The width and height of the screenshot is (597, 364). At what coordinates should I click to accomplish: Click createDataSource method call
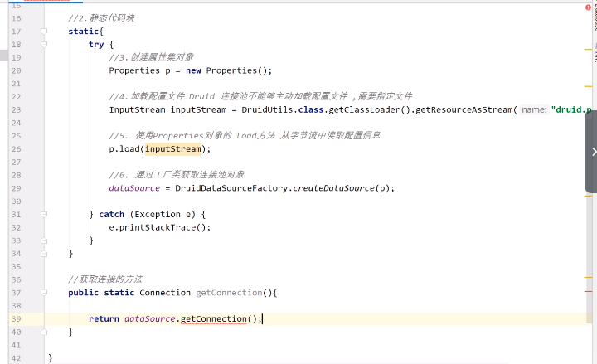[333, 188]
